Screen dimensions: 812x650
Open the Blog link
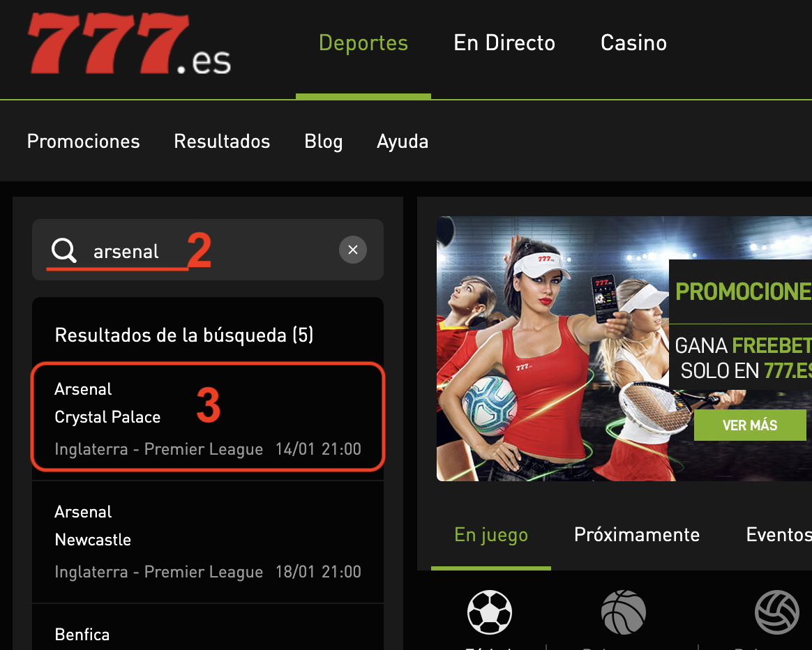[324, 142]
